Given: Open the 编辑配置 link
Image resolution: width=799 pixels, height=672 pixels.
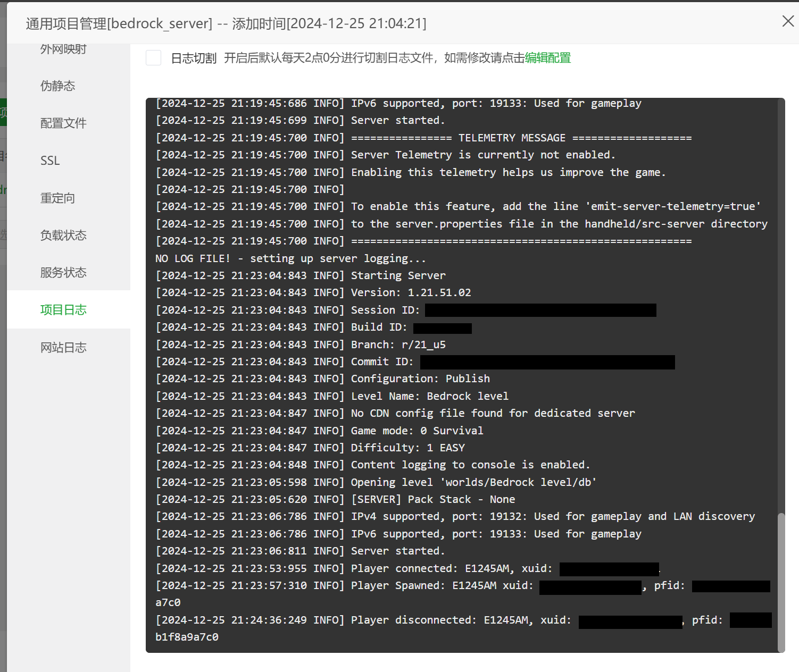Looking at the screenshot, I should coord(548,58).
